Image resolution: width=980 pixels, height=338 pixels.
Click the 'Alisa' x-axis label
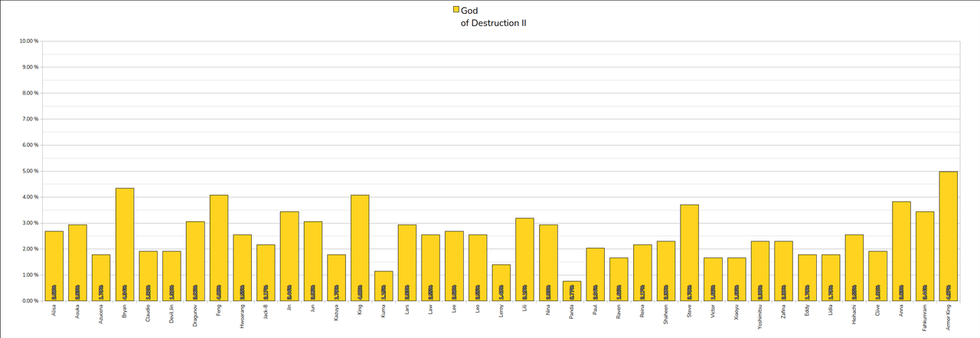coord(54,310)
